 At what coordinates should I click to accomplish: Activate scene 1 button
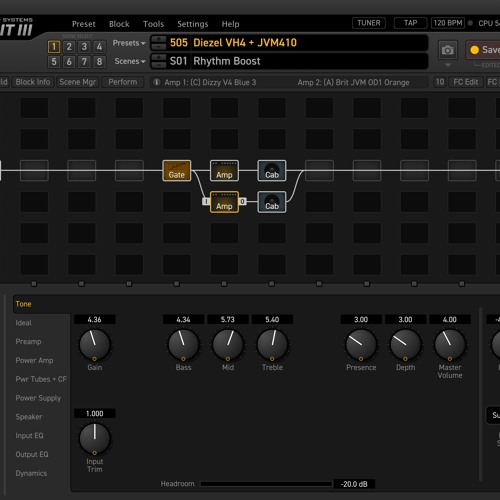[54, 47]
